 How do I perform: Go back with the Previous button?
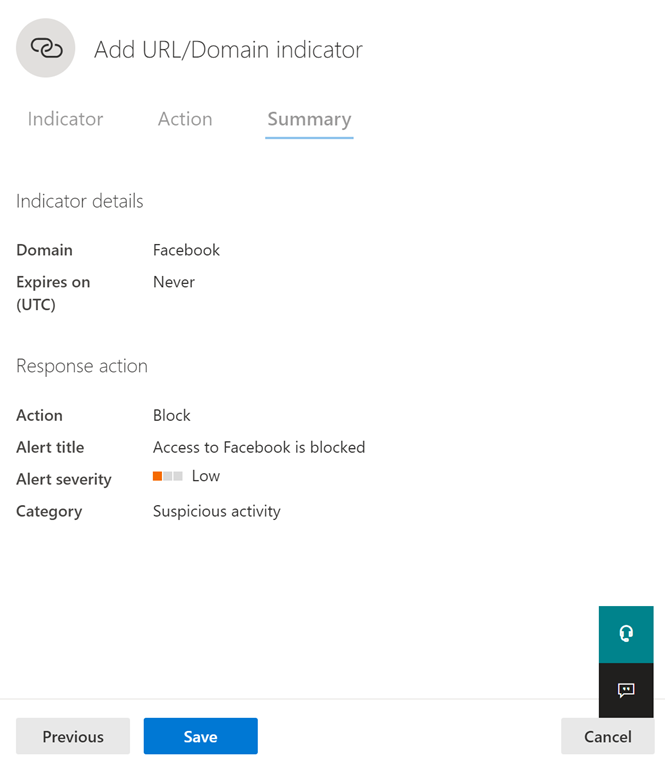tap(73, 736)
